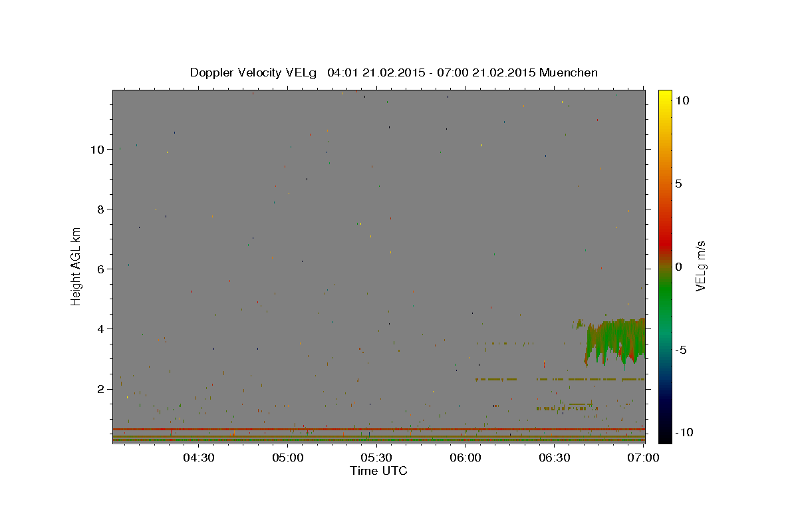This screenshot has height=532, width=798.
Task: Click the 07:00 time tick label
Action: point(644,458)
